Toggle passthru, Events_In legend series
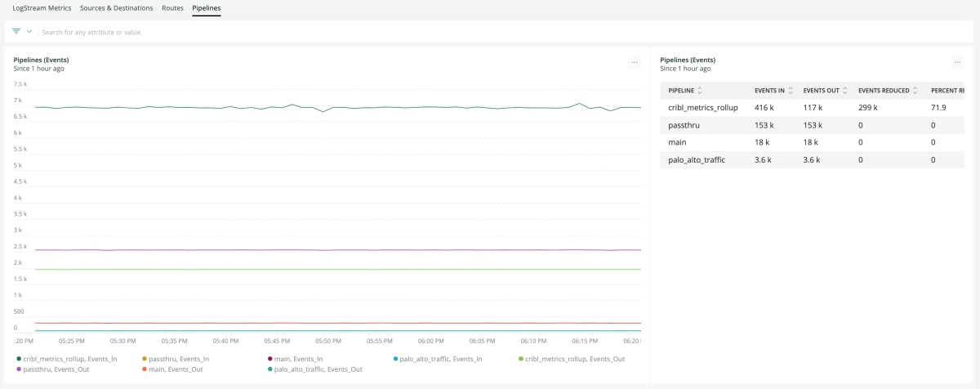980x389 pixels. tap(179, 359)
